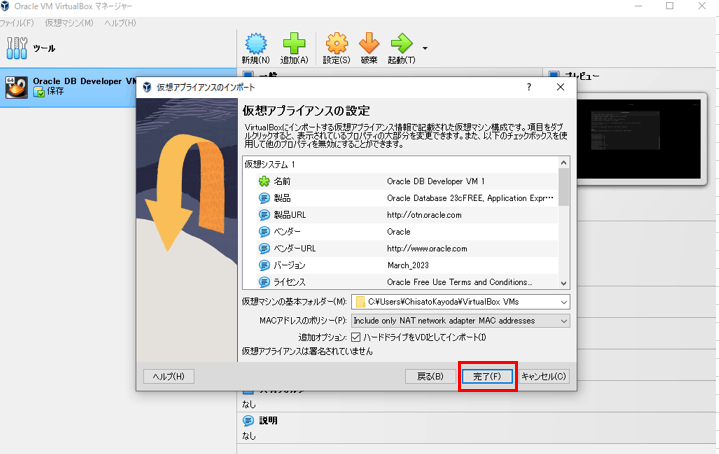The image size is (719, 454).
Task: Select the value 'http://www.oracle.com'
Action: click(427, 249)
